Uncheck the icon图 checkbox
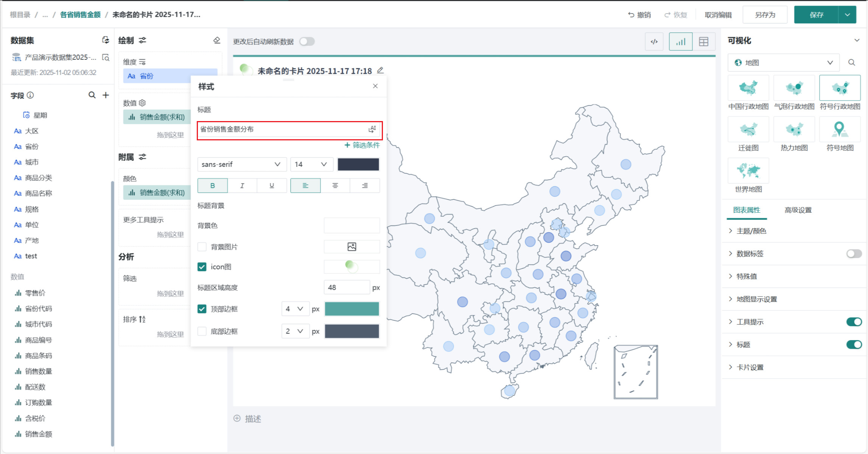 click(x=202, y=267)
